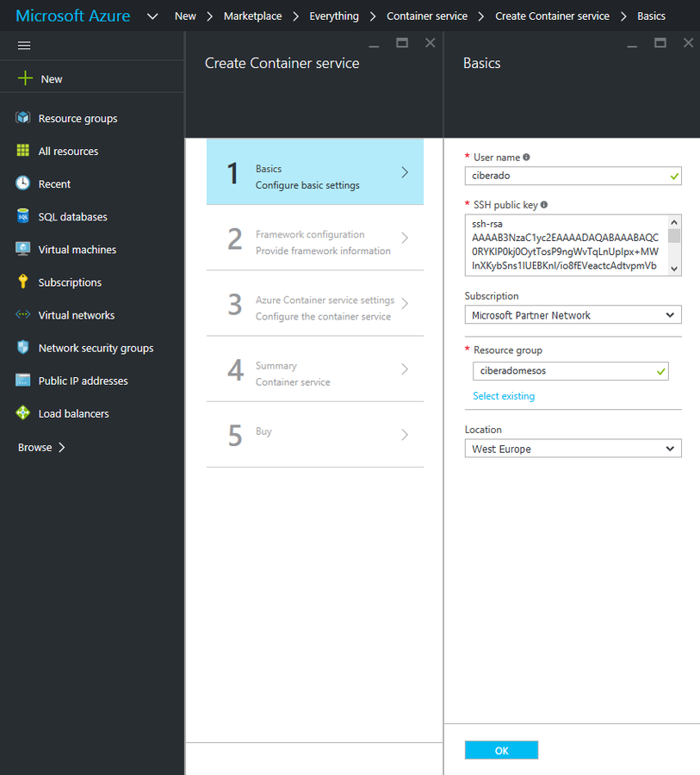Click the green plus New icon
This screenshot has height=775, width=700.
[25, 78]
